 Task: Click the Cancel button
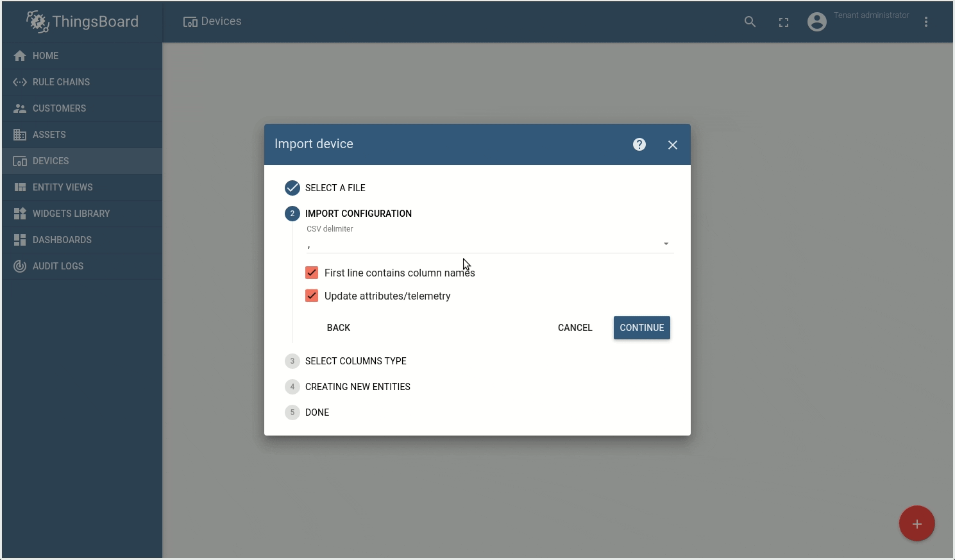click(x=575, y=328)
